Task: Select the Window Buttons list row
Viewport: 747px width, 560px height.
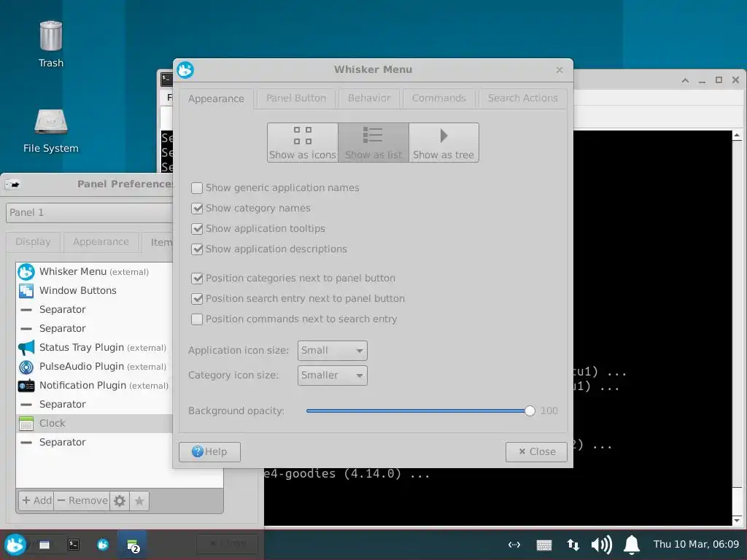Action: tap(96, 290)
